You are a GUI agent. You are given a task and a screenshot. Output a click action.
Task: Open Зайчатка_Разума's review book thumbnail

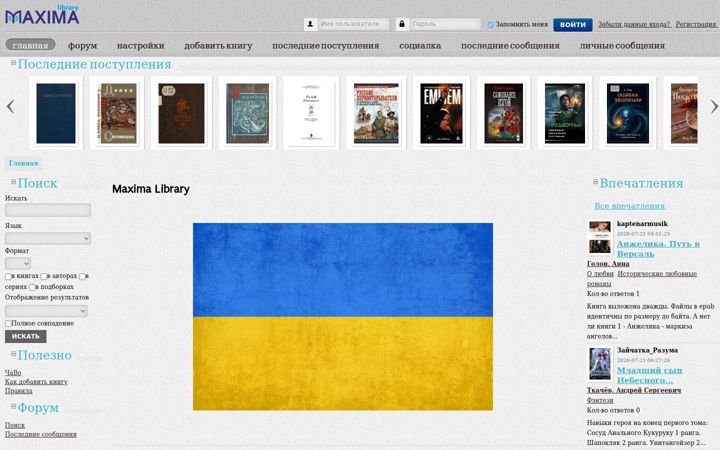[600, 364]
